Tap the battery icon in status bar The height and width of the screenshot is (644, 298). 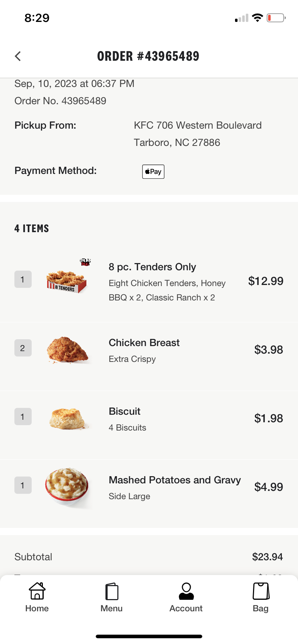click(x=276, y=18)
